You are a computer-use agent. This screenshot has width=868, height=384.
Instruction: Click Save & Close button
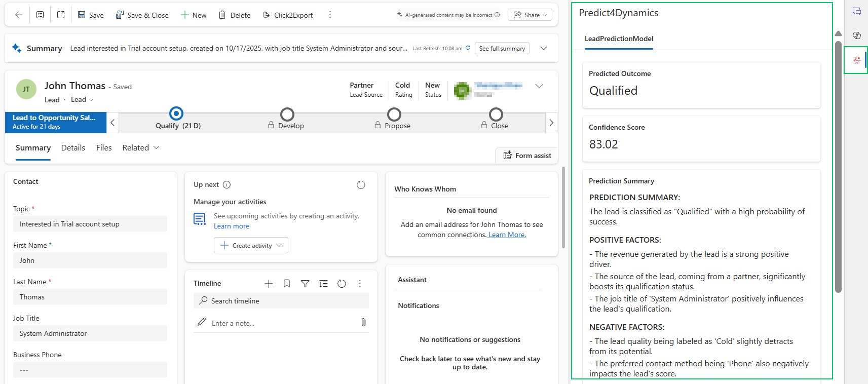[142, 15]
